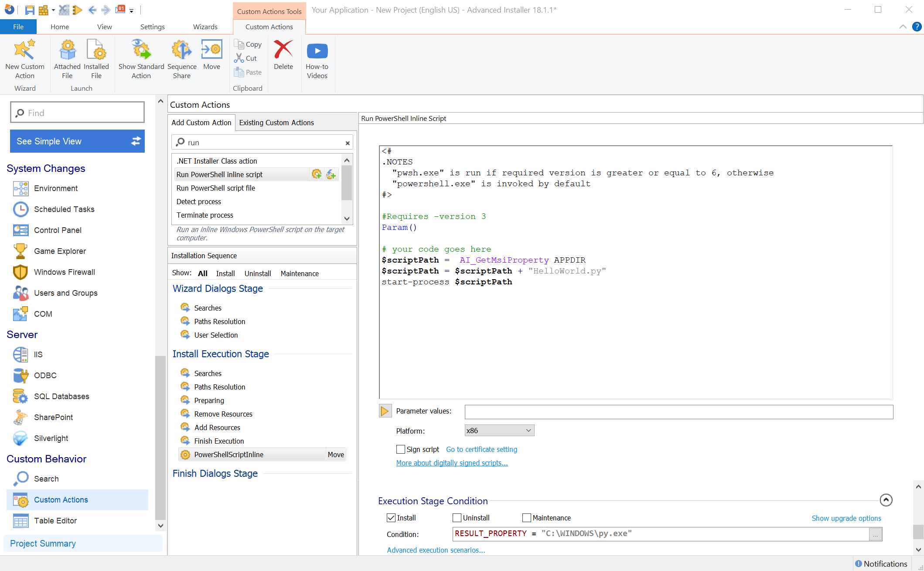The height and width of the screenshot is (571, 924).
Task: Select the Parameter values input field
Action: tap(679, 410)
